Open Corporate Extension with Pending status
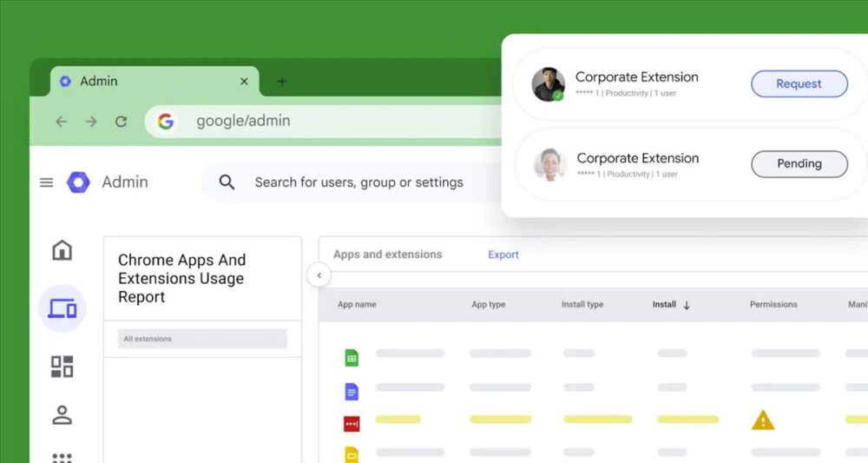This screenshot has width=868, height=463. pos(638,158)
